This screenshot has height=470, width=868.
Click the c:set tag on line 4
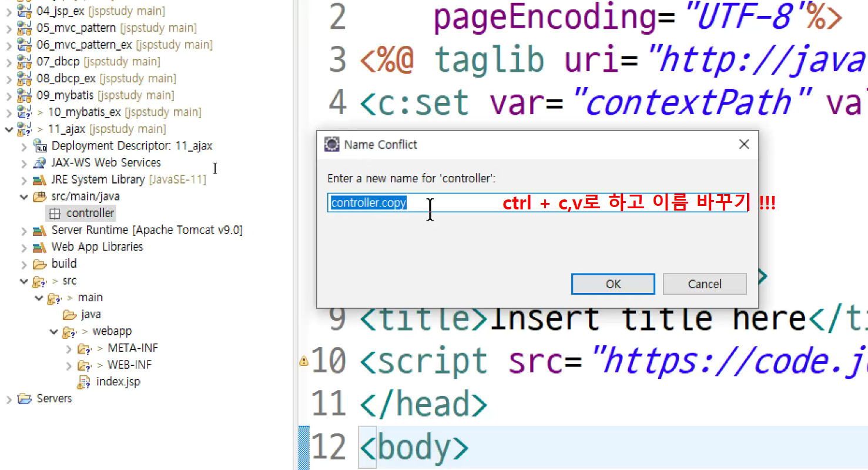tap(414, 104)
